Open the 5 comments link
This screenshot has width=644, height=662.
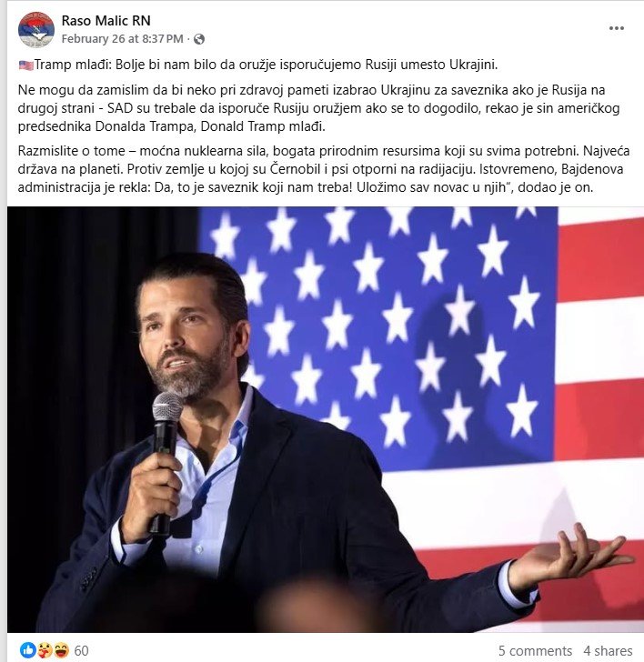pyautogui.click(x=535, y=650)
